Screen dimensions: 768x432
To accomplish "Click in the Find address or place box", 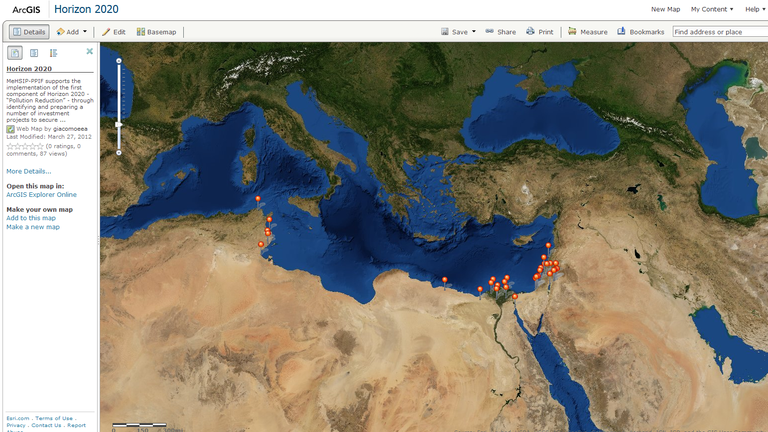I will 720,32.
